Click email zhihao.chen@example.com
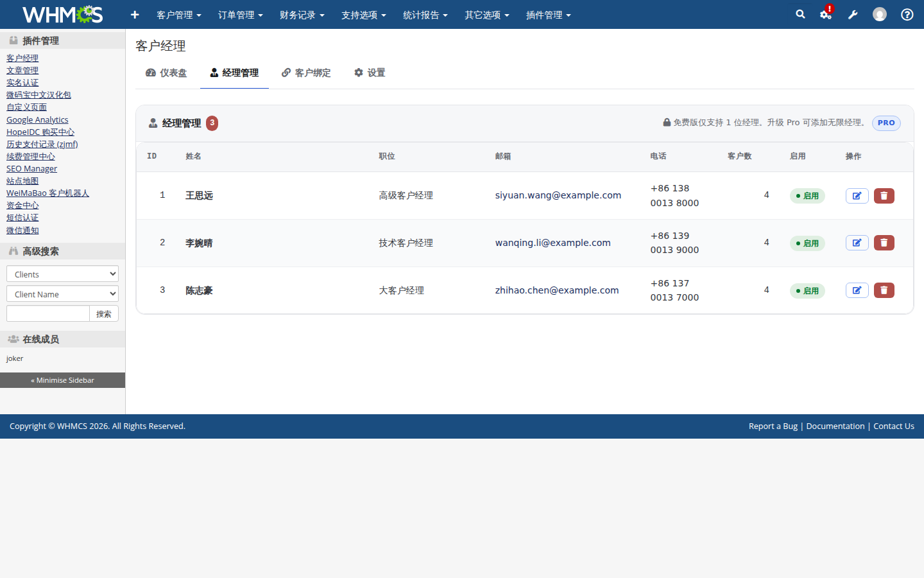Screen dimensions: 924x578 (557, 290)
